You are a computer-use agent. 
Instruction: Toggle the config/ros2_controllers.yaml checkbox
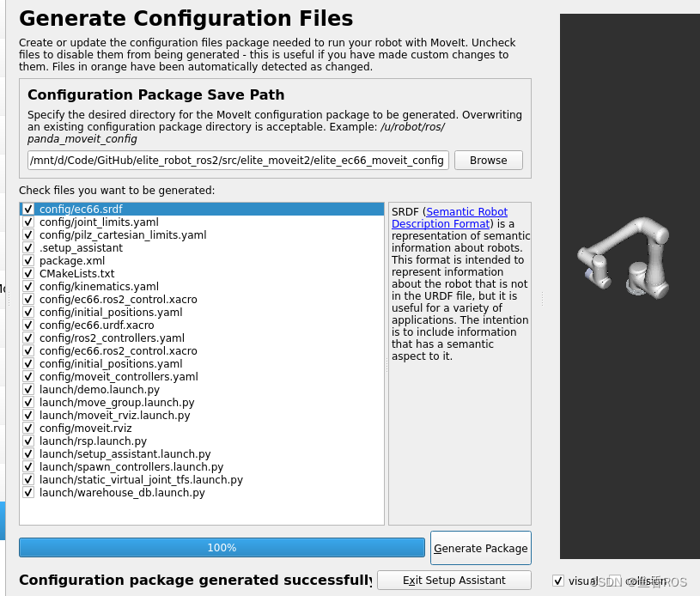click(x=28, y=338)
